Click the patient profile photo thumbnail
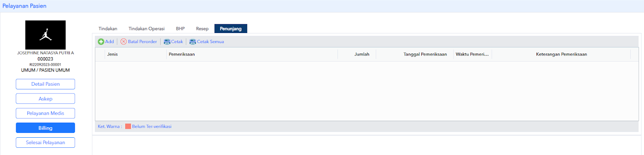 point(46,35)
